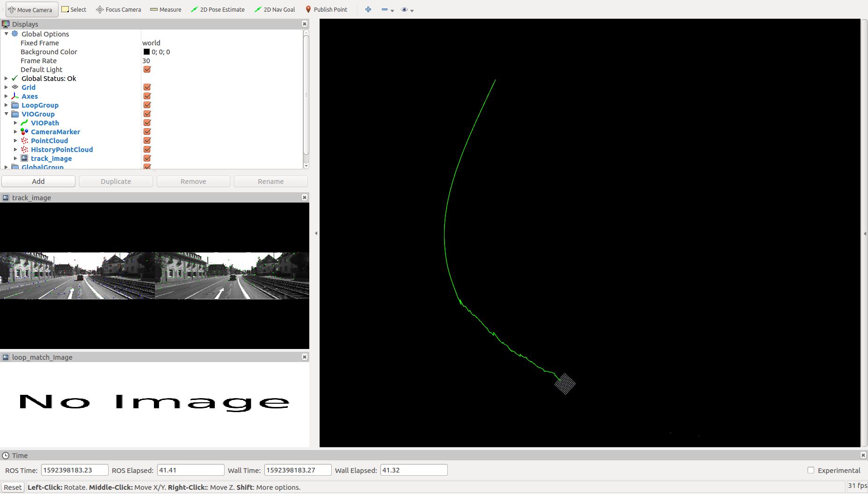Click the ROS Elapsed field
Screen dimensions: 868x494
190,470
